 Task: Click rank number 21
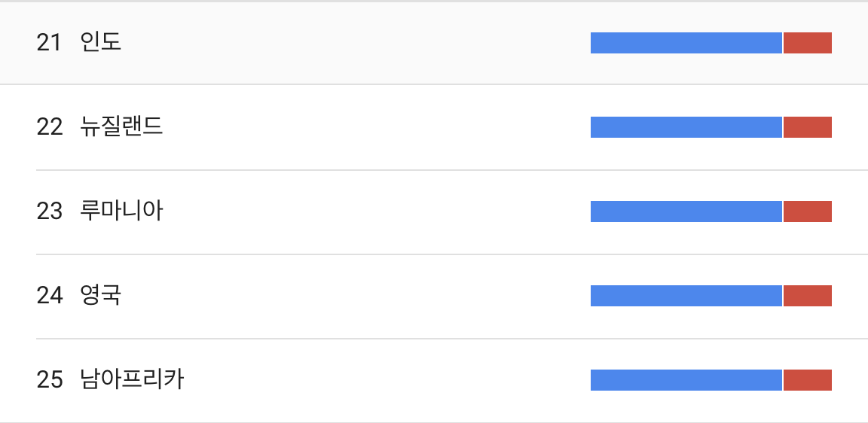click(x=49, y=43)
